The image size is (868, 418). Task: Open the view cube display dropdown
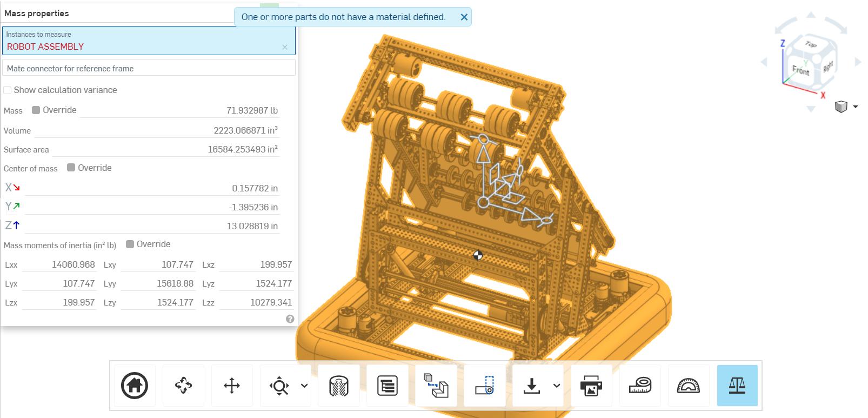(x=856, y=107)
